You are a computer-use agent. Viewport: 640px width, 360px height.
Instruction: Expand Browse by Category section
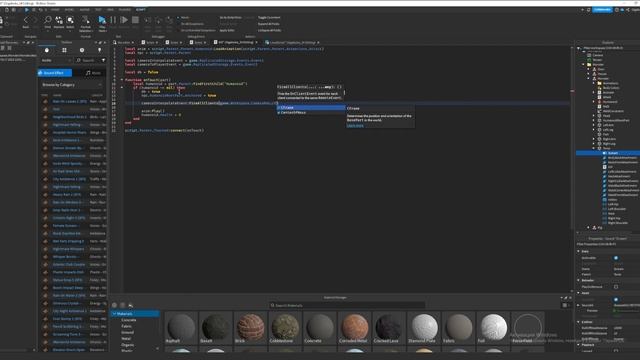pyautogui.click(x=72, y=84)
